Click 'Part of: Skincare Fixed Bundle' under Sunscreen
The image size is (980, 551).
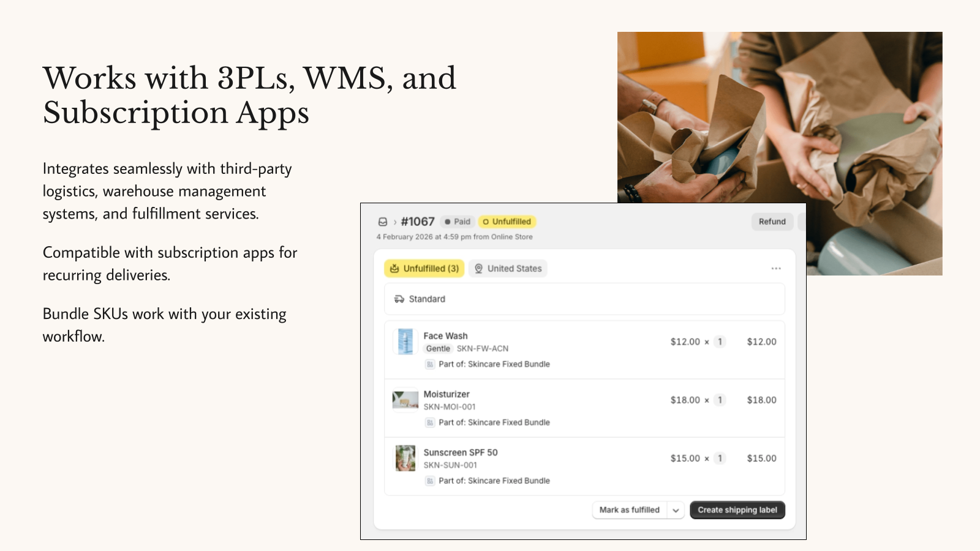(x=494, y=481)
